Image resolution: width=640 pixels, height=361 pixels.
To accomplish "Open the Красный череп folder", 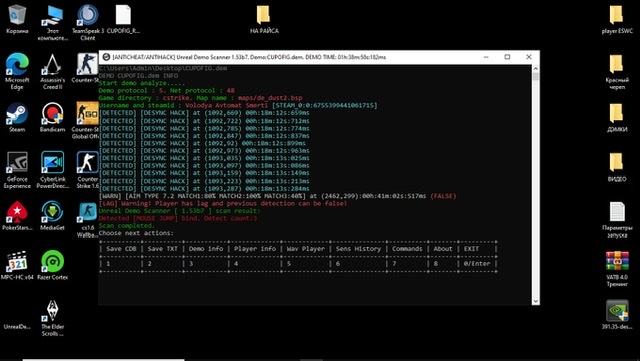I will [617, 71].
